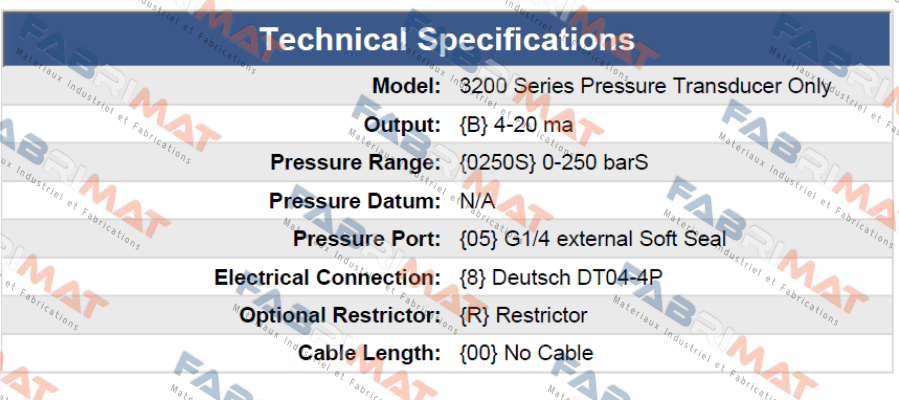The width and height of the screenshot is (899, 400).
Task: Click the 3200 Series Pressure Transducer Only value
Action: (x=646, y=87)
